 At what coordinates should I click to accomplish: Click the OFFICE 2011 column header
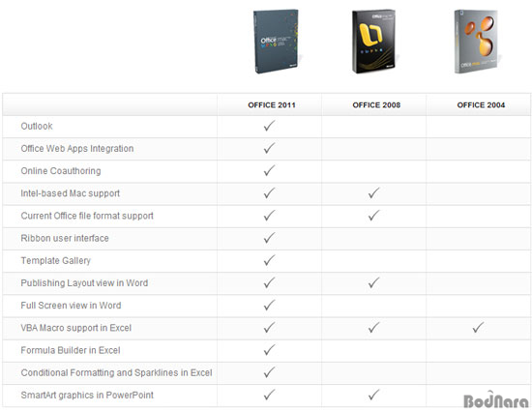[272, 105]
